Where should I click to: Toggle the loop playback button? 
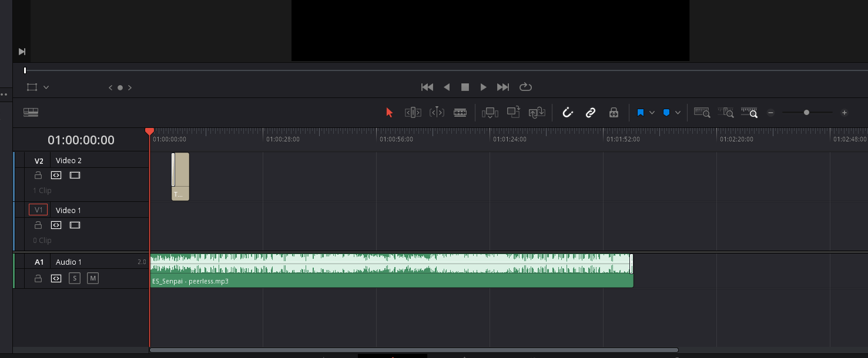pos(525,87)
